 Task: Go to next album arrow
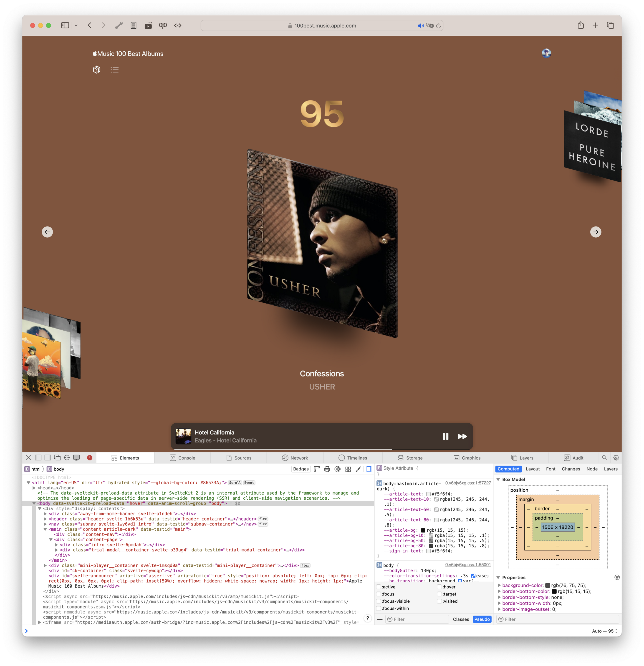pos(596,232)
